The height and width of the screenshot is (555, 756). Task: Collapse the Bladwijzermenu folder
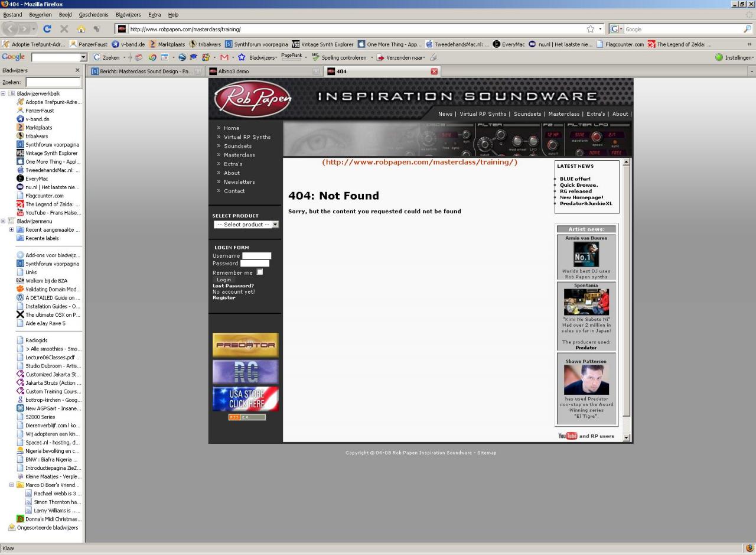point(4,221)
